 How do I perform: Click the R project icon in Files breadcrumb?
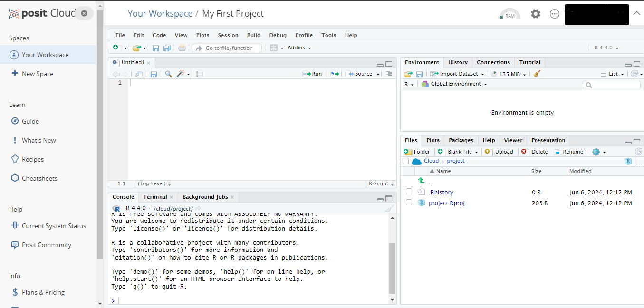(x=628, y=161)
